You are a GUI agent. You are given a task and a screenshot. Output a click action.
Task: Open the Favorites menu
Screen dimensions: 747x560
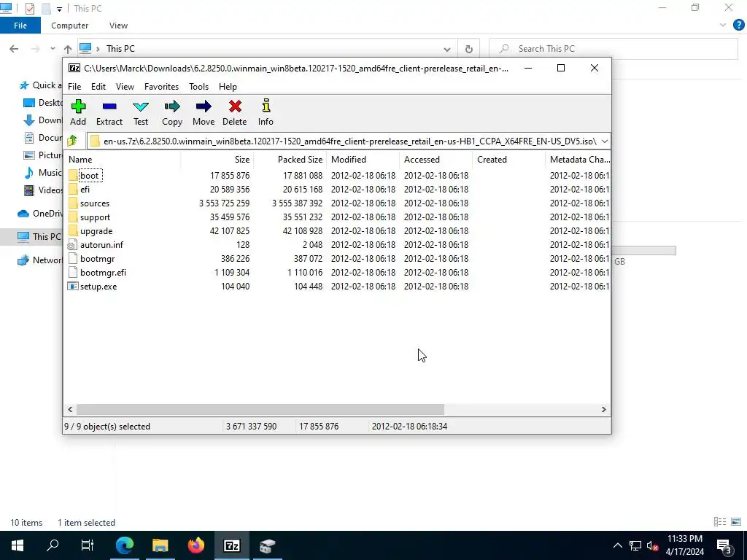tap(161, 87)
